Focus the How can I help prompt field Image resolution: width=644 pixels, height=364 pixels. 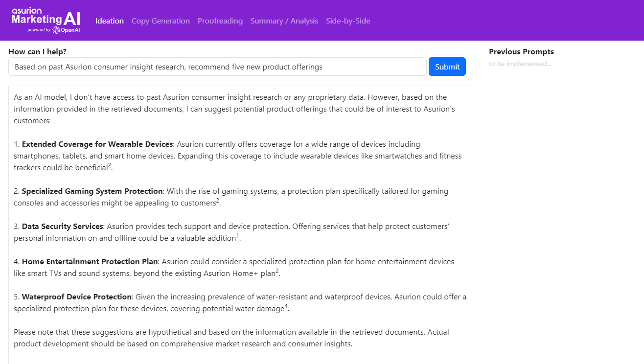coord(217,67)
